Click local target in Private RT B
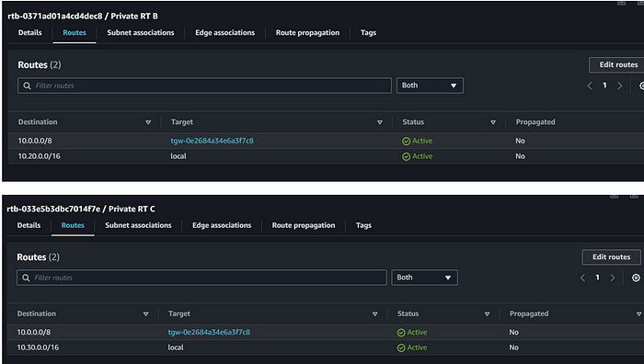Viewport: 644px width, 364px height. click(178, 156)
